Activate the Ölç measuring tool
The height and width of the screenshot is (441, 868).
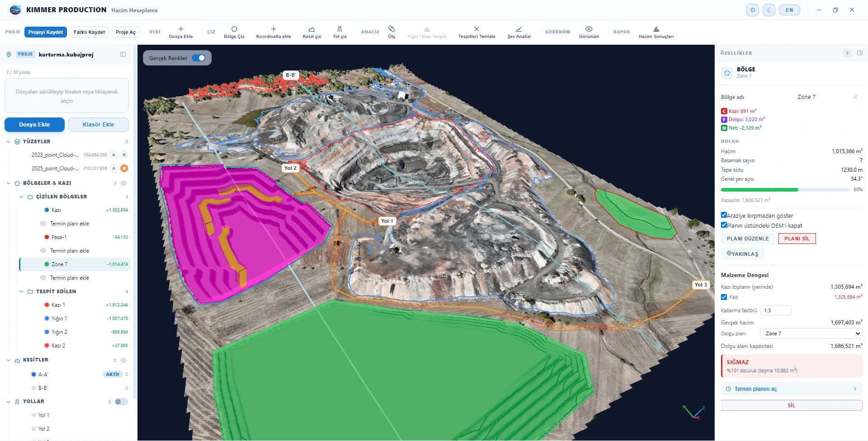coord(392,32)
